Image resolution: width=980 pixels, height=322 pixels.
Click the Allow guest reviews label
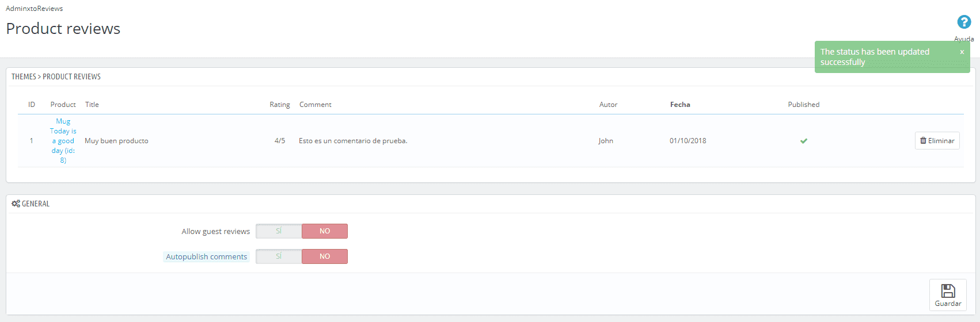(216, 232)
